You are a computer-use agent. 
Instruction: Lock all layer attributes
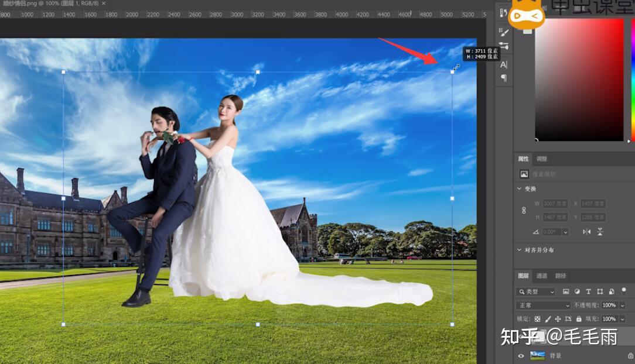pos(579,319)
